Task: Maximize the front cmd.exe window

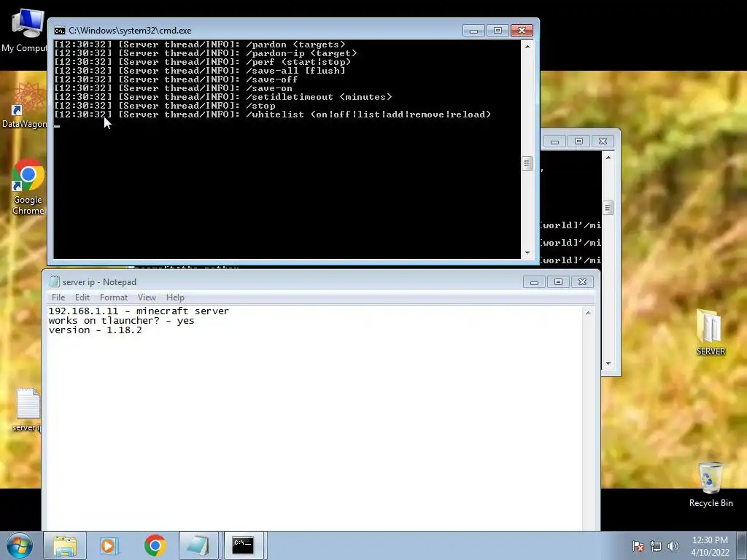Action: click(x=498, y=31)
